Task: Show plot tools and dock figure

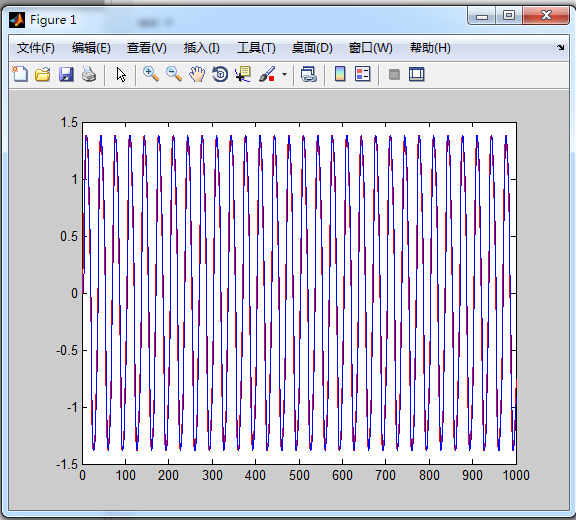Action: click(417, 74)
